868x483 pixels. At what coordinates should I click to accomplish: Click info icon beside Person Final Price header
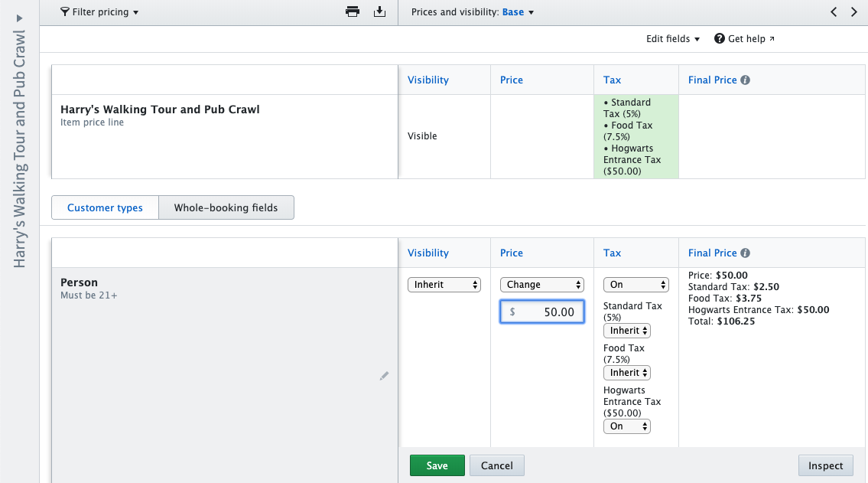coord(745,253)
